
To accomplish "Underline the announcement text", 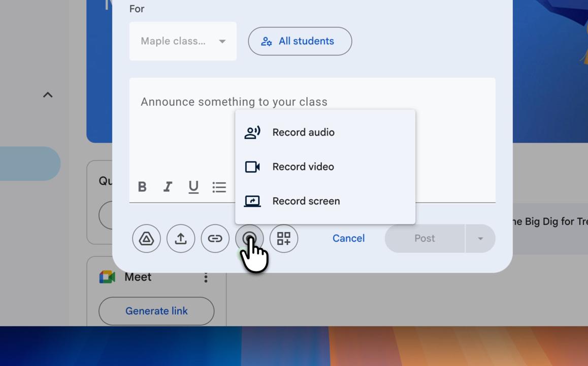I will coord(193,187).
